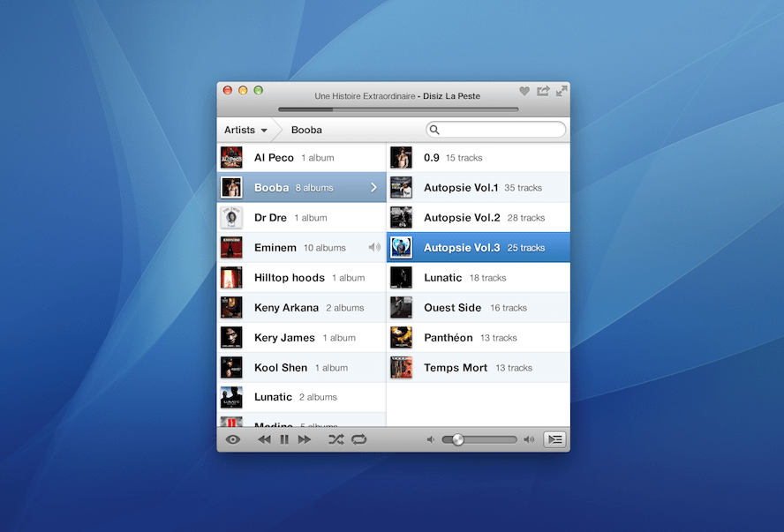784x532 pixels.
Task: Click Kery James artwork thumbnail
Action: [x=231, y=337]
